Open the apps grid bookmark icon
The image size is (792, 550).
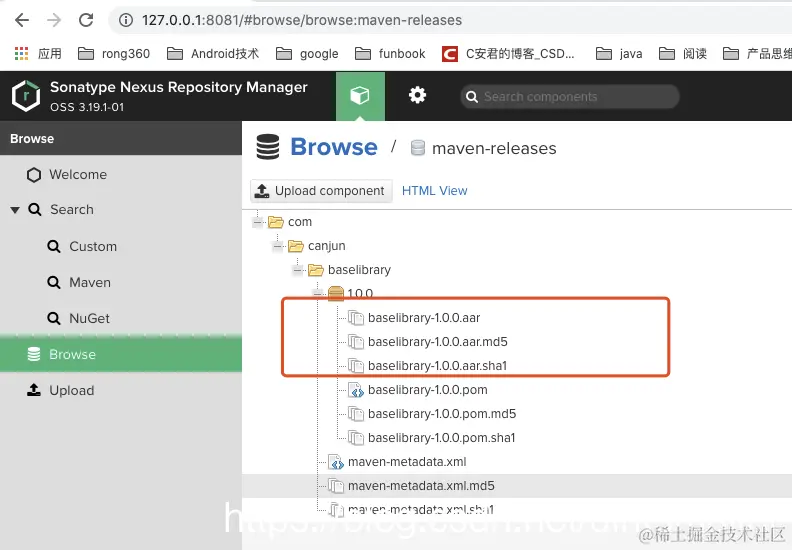click(21, 53)
